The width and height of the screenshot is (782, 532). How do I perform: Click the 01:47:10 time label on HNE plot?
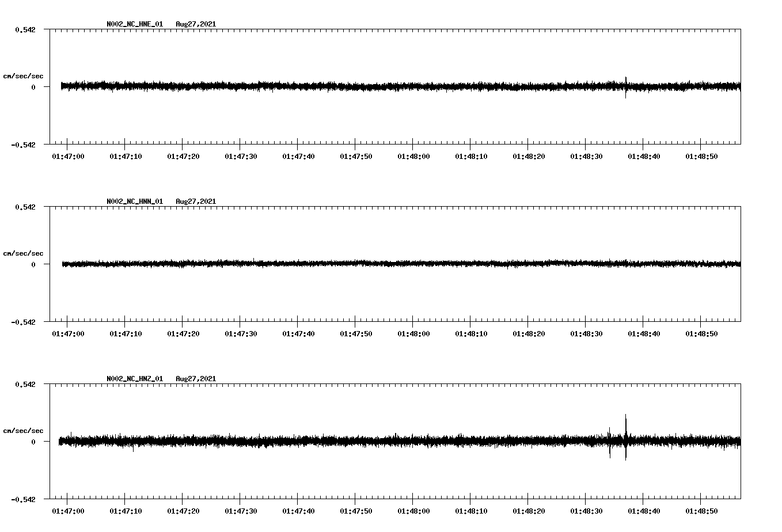pos(126,156)
